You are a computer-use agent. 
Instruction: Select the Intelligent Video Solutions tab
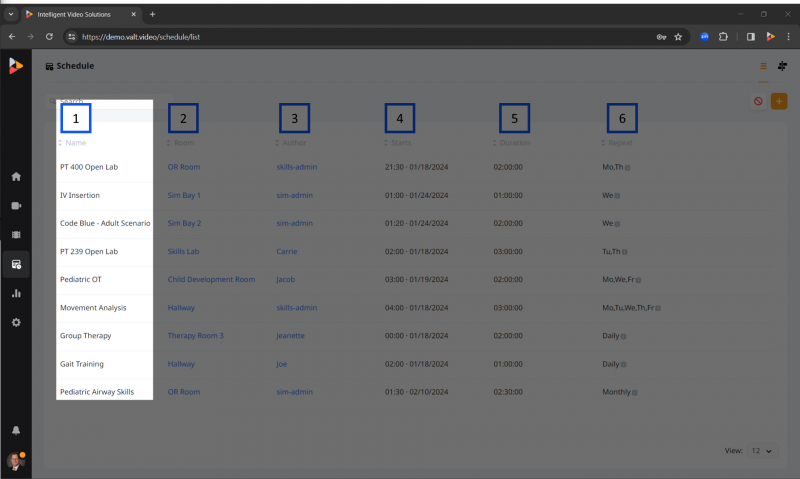(81, 14)
